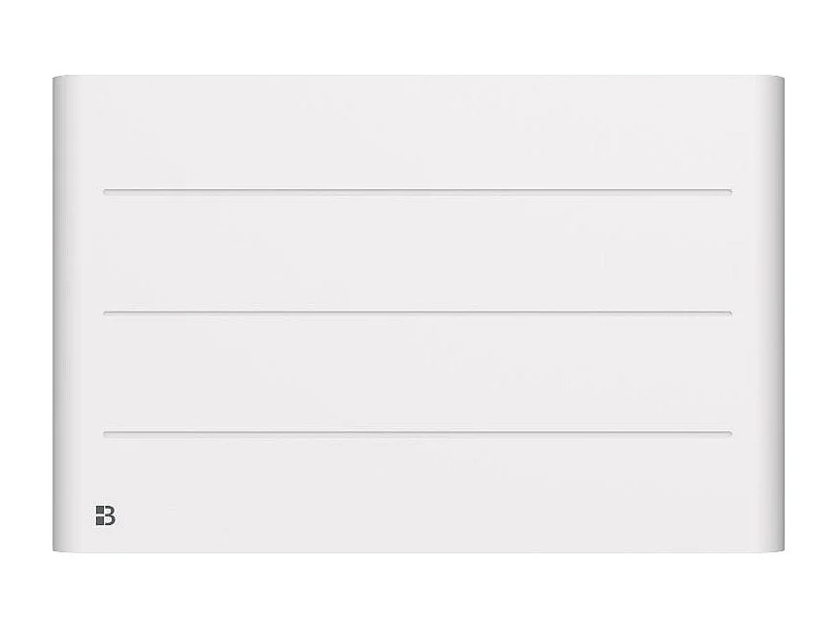Select the middle horizontal groove line
The width and height of the screenshot is (840, 629).
(418, 313)
